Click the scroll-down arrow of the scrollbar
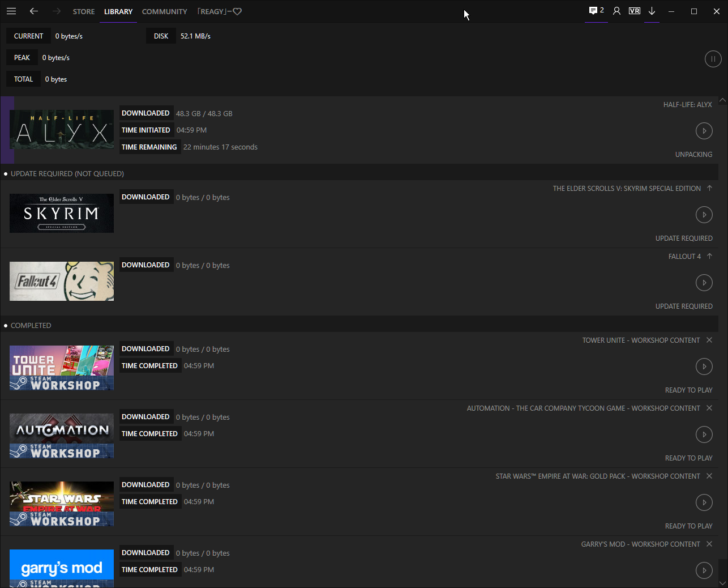Viewport: 728px width, 588px height. pyautogui.click(x=723, y=583)
